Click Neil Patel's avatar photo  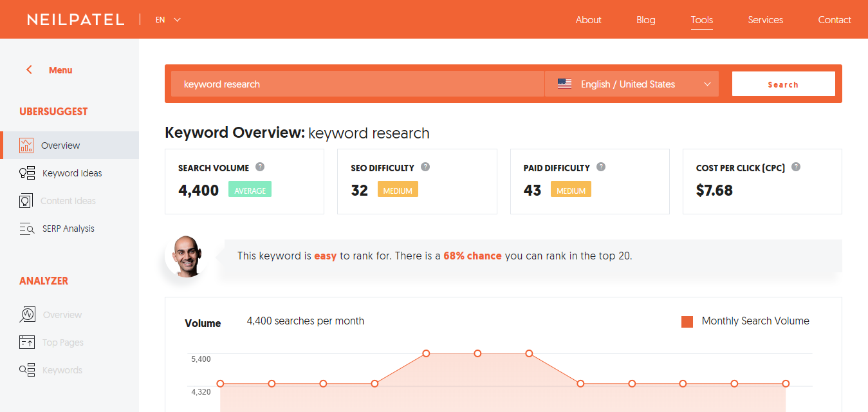coord(185,256)
